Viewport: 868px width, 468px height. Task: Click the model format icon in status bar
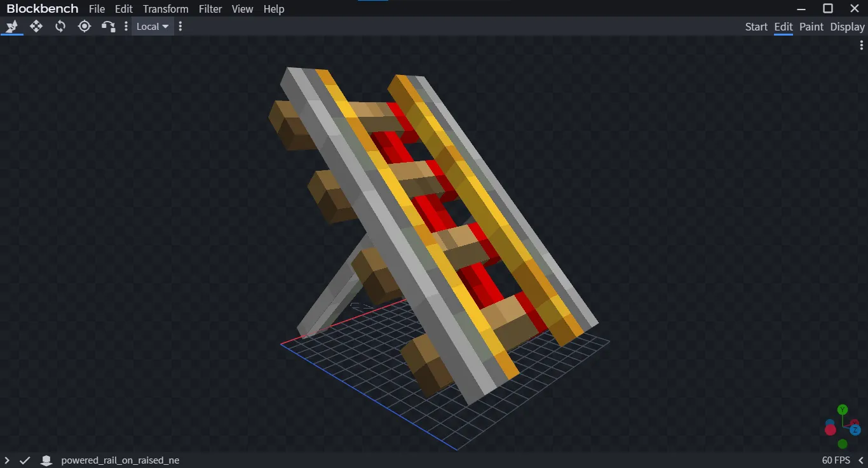[x=46, y=460]
